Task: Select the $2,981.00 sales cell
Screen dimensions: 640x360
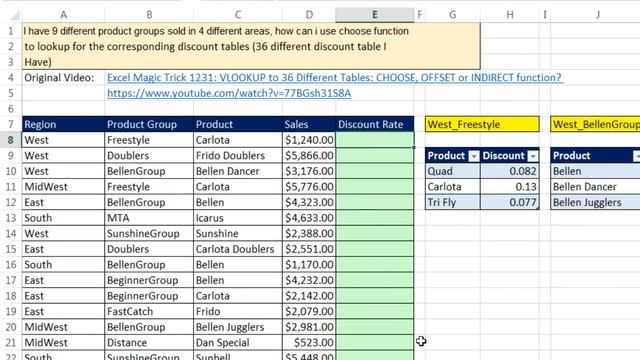Action: [x=309, y=327]
